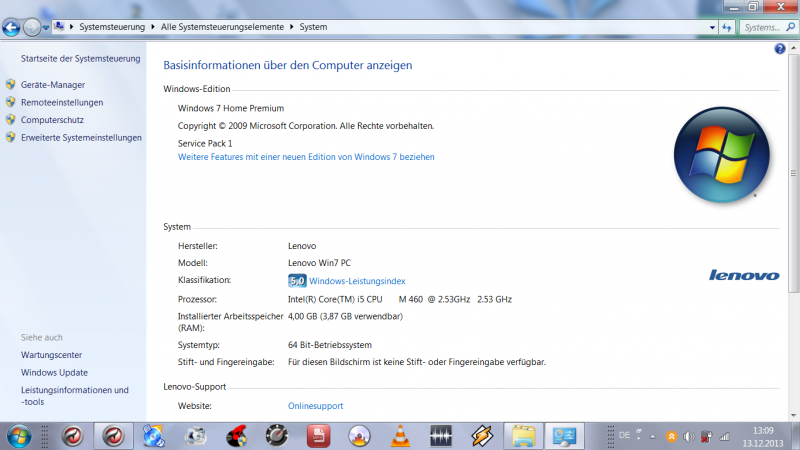This screenshot has width=800, height=450.
Task: Click the Forward navigation arrow
Action: 32,27
